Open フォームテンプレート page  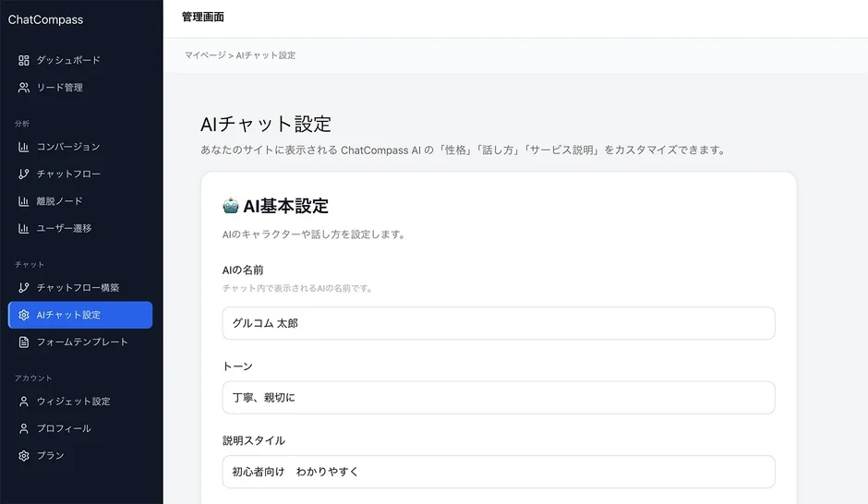(80, 342)
